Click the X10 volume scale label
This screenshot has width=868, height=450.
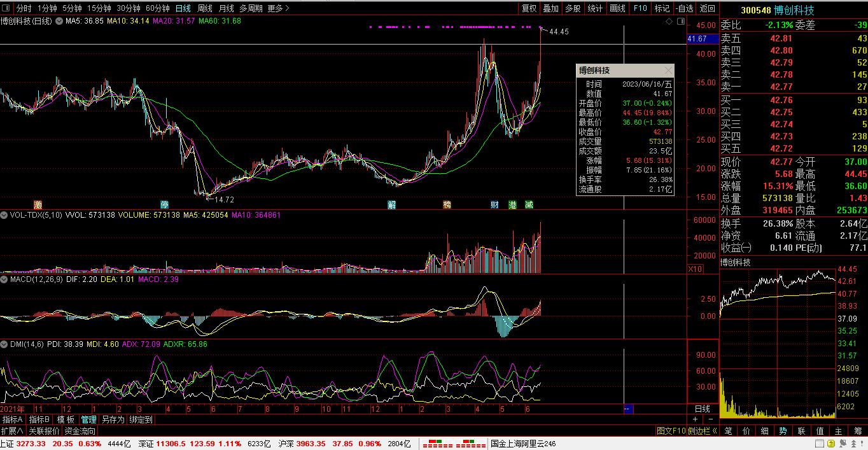click(x=696, y=269)
